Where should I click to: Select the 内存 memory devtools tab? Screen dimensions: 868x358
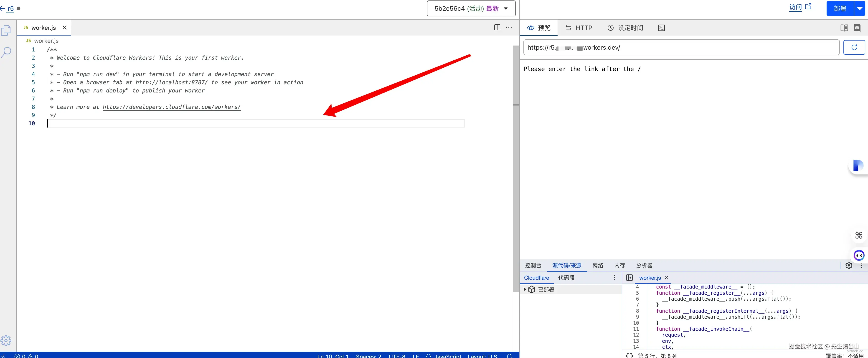click(620, 266)
